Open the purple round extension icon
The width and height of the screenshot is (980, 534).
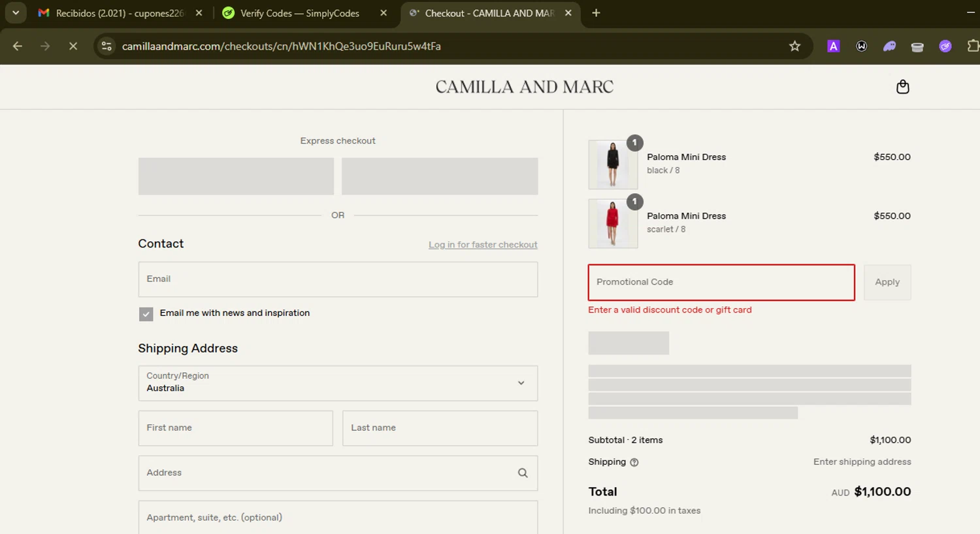945,46
